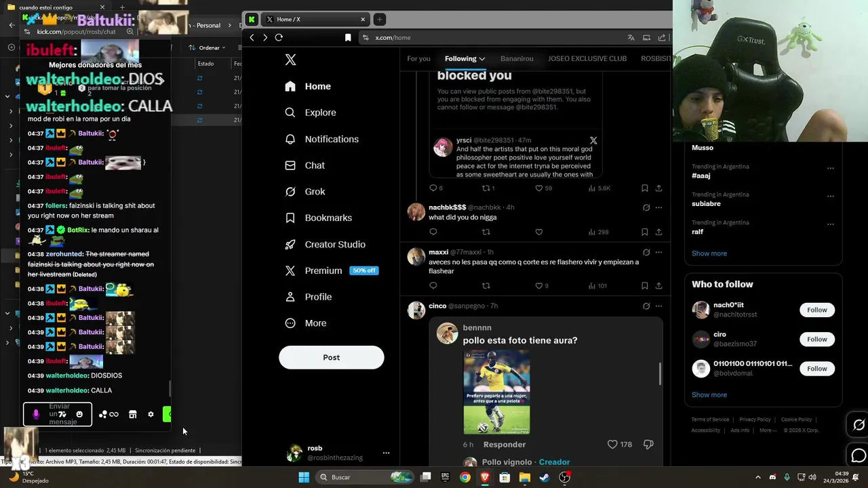Reload the x.com page
This screenshot has width=868, height=488.
point(279,37)
